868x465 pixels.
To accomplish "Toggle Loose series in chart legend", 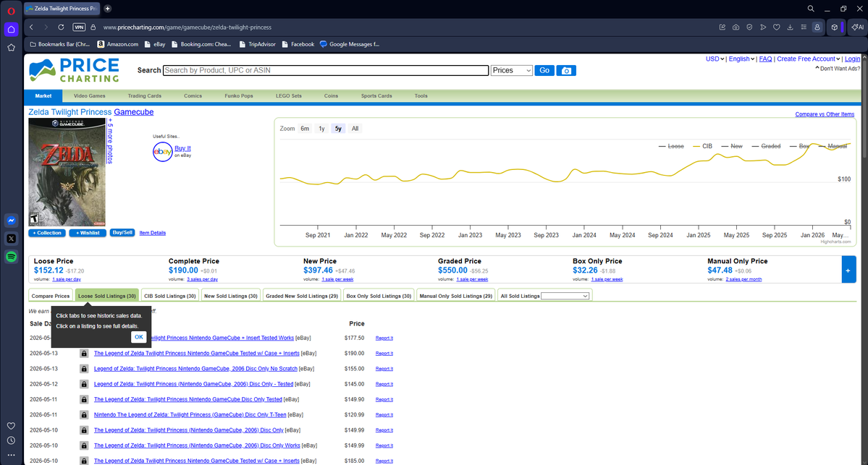I will point(671,146).
